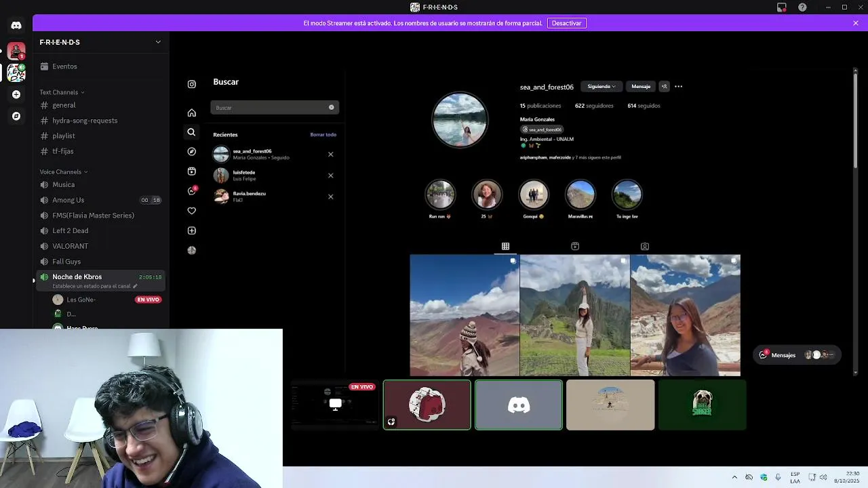Open the general text channel
The image size is (868, 488).
[102, 105]
